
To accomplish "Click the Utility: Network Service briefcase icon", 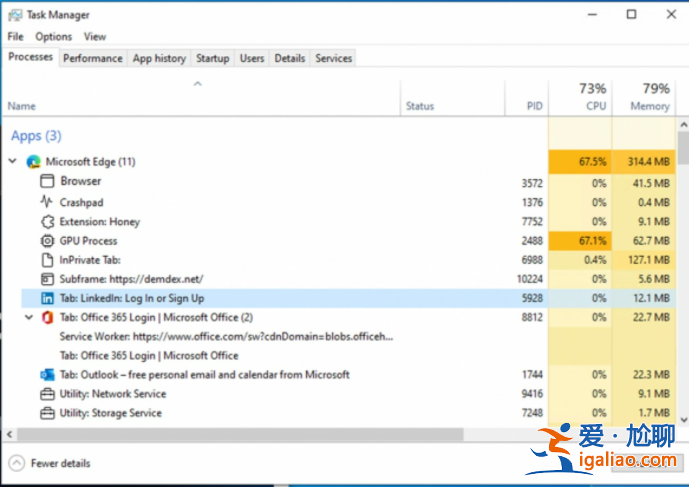I will tap(47, 394).
